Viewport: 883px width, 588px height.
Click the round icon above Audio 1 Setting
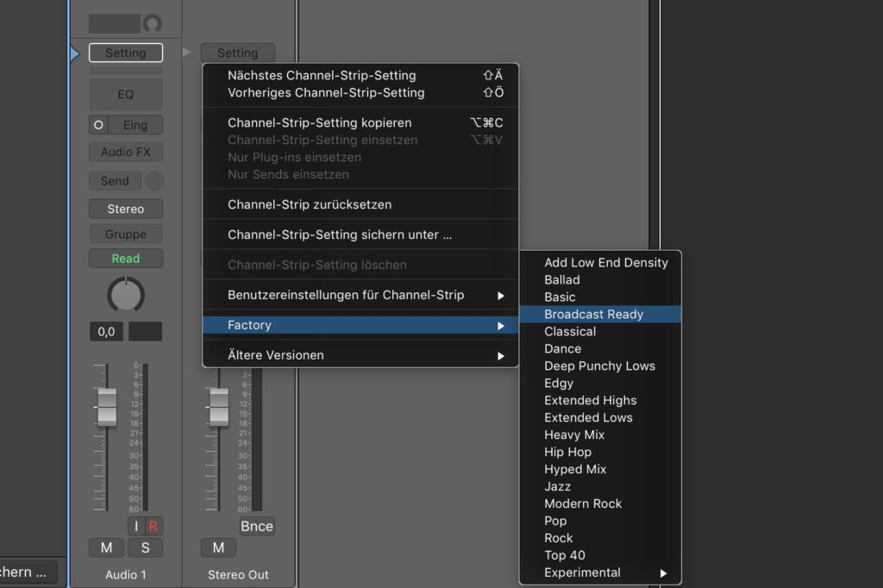(152, 23)
